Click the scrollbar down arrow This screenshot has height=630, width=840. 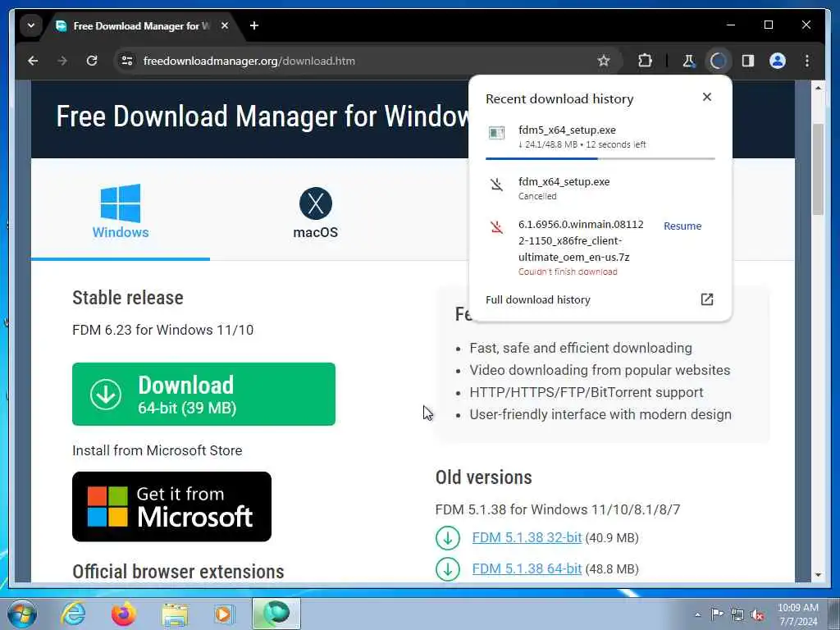(818, 575)
